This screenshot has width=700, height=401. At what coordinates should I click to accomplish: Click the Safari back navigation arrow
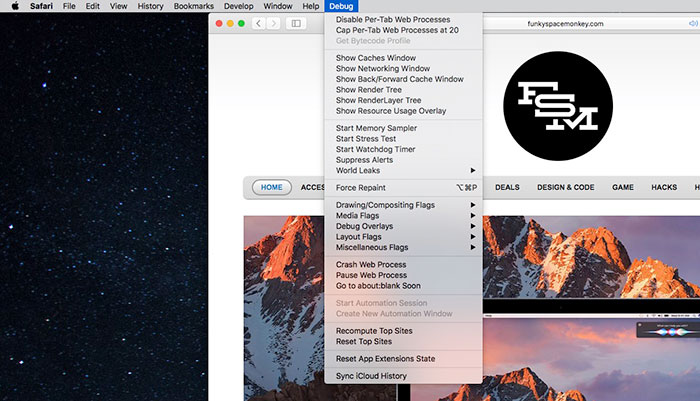pos(259,22)
